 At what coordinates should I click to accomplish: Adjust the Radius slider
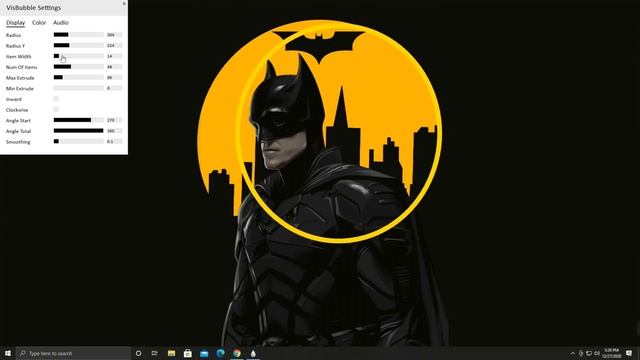click(78, 35)
